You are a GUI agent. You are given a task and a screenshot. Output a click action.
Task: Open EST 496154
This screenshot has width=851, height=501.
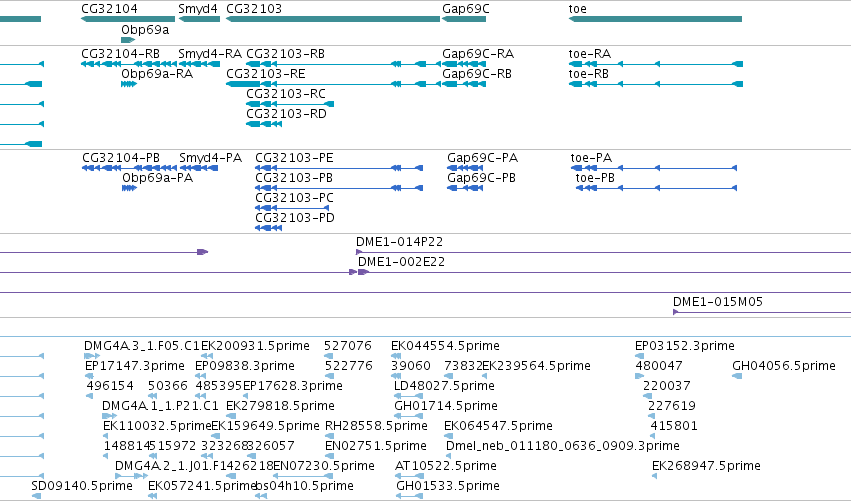110,386
